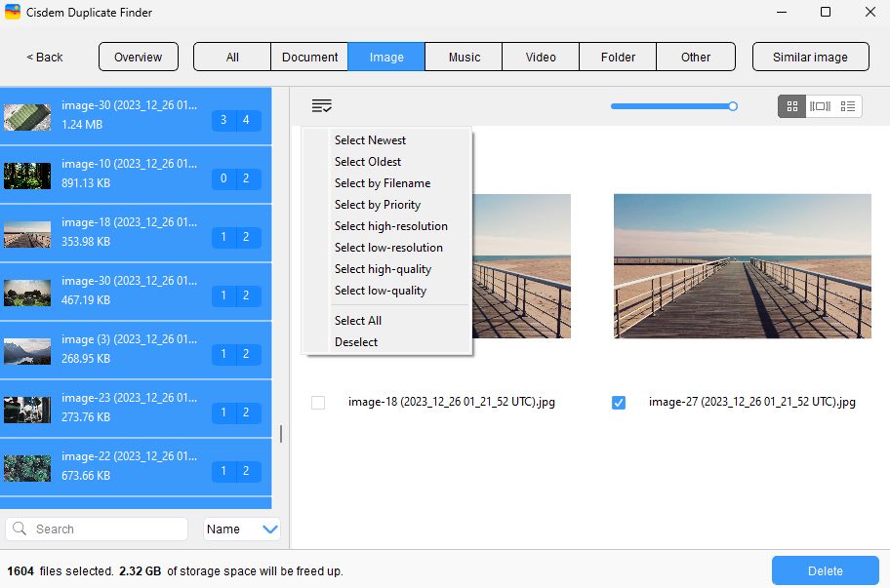Switch to the Music tab
Viewport: 890px width, 588px height.
[x=464, y=57]
